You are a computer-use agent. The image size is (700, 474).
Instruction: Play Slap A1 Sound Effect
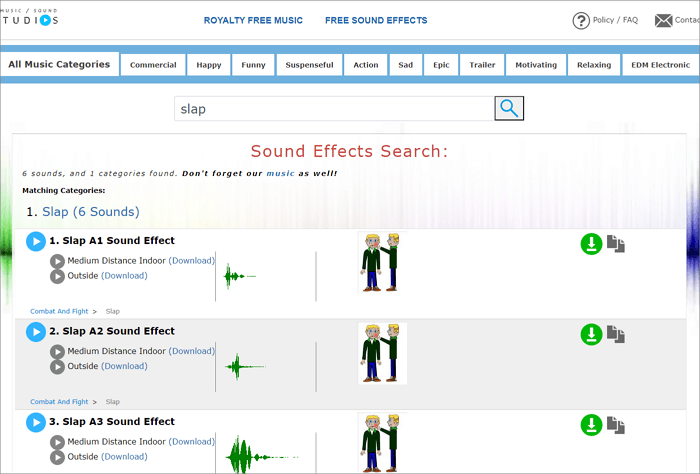(36, 241)
